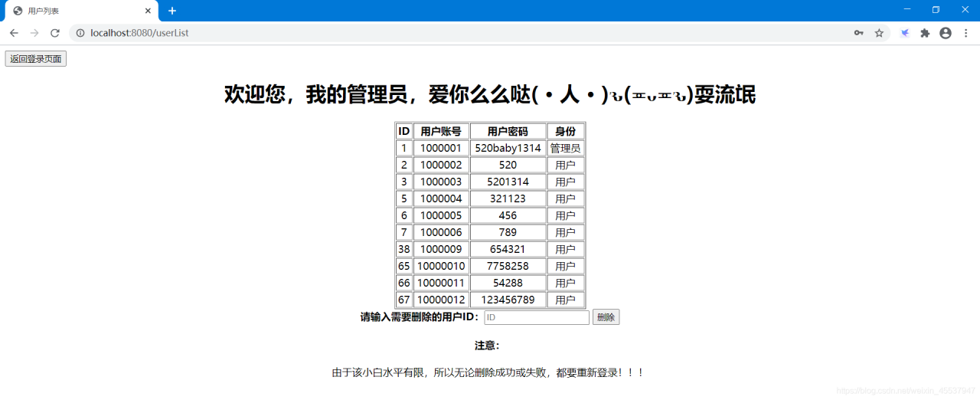Click the 用户账号 column header
This screenshot has width=980, height=400.
coord(441,131)
